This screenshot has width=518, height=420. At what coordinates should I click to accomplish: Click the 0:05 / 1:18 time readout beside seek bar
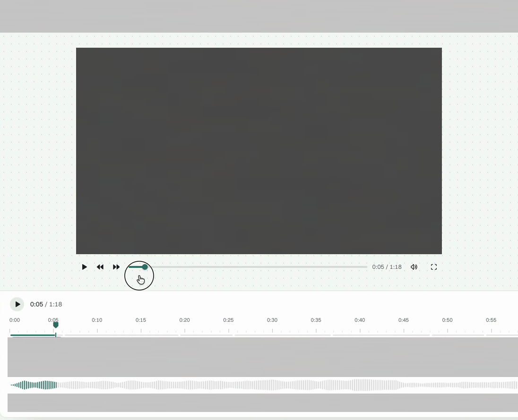pos(387,267)
